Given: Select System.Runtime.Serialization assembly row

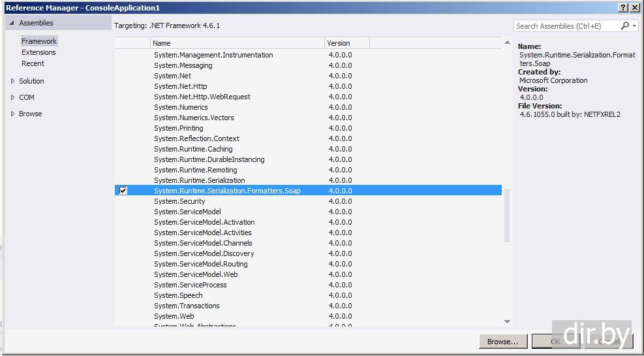Looking at the screenshot, I should (308, 180).
